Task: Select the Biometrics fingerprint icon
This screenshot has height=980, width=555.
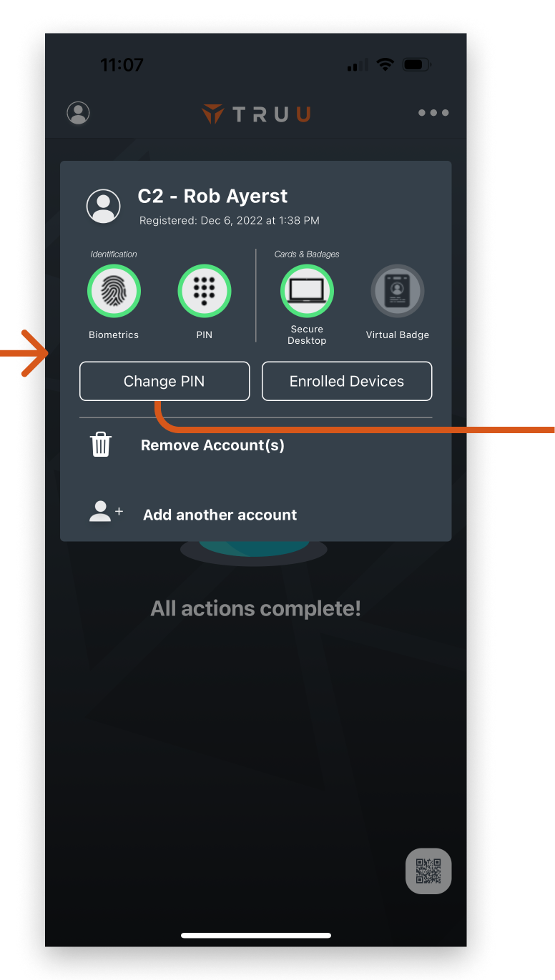Action: coord(114,292)
